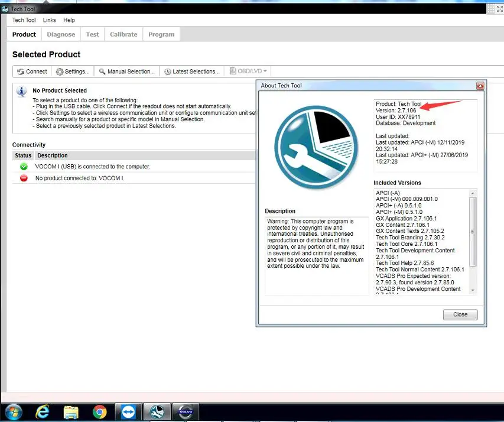This screenshot has width=504, height=422.
Task: Launch Internet Explorer from taskbar
Action: click(x=42, y=412)
